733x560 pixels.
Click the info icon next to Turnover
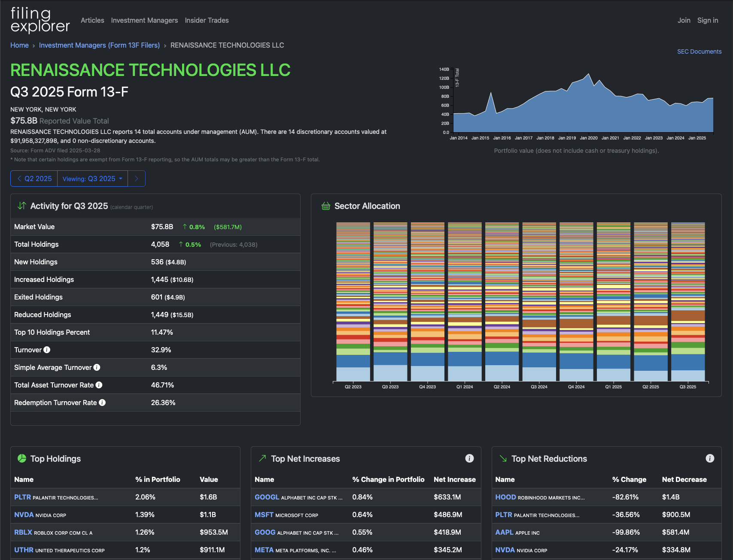[47, 350]
